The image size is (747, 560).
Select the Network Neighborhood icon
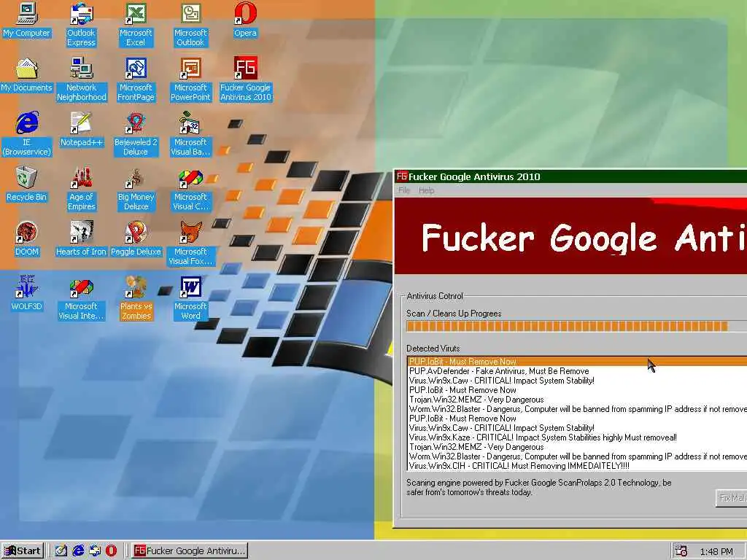coord(81,79)
